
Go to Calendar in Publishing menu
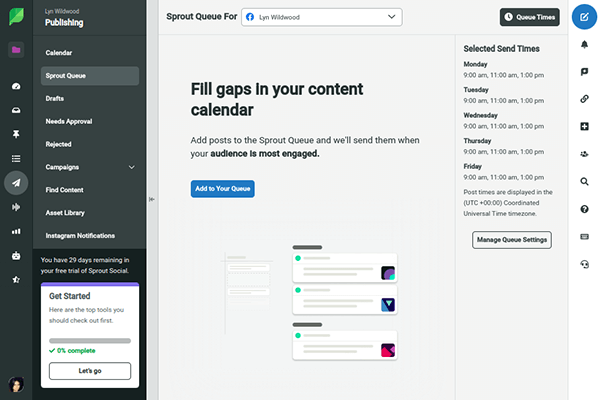pos(59,52)
